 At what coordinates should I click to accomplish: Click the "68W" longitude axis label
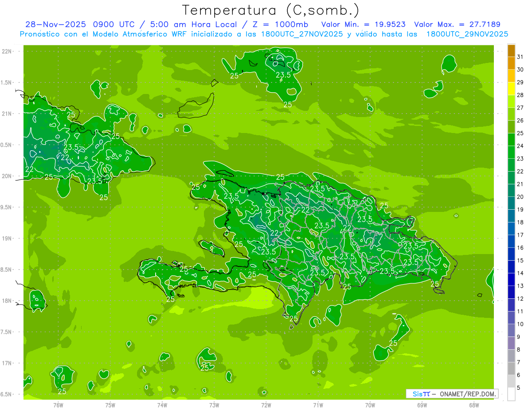pyautogui.click(x=474, y=405)
